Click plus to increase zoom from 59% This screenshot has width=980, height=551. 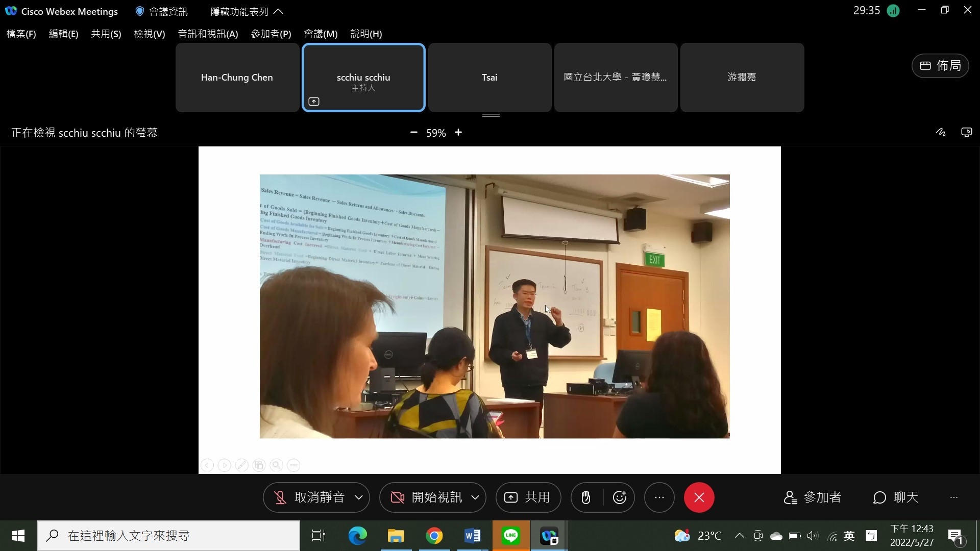click(458, 133)
